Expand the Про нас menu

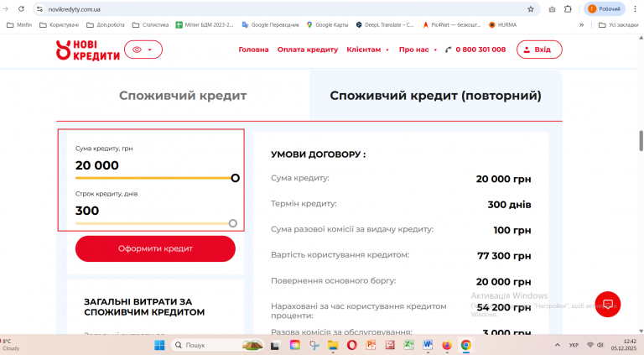[x=418, y=50]
